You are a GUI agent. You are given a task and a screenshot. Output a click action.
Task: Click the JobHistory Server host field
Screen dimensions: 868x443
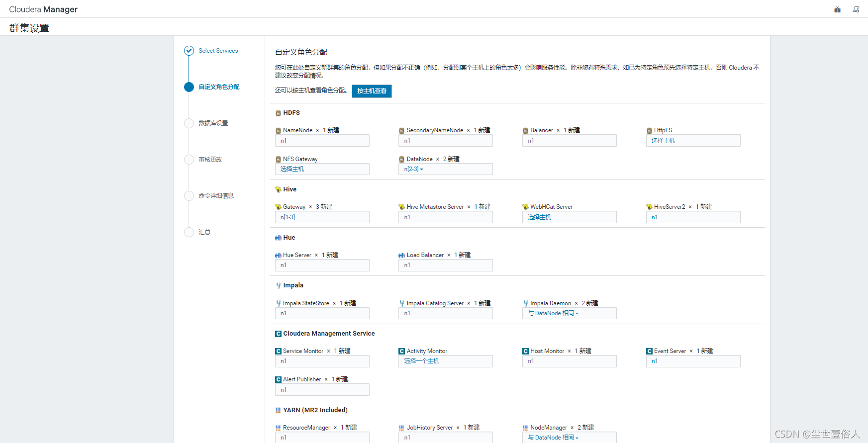tap(446, 438)
